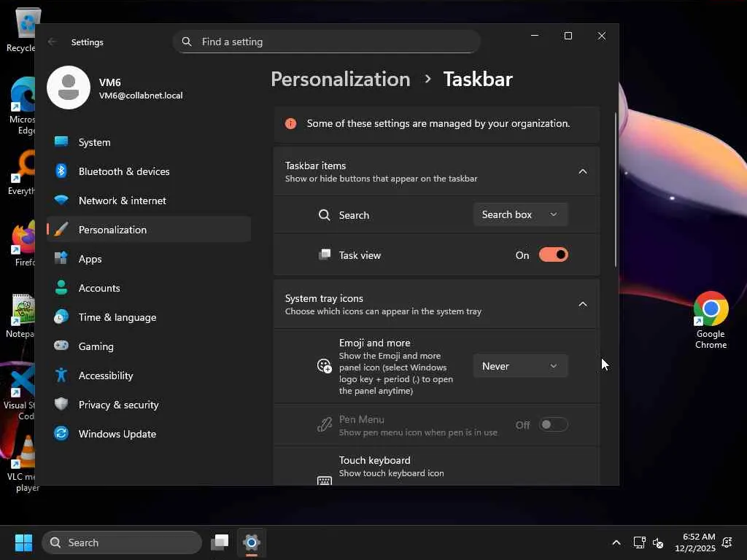The image size is (747, 560).
Task: Collapse the Taskbar items section
Action: click(x=583, y=171)
